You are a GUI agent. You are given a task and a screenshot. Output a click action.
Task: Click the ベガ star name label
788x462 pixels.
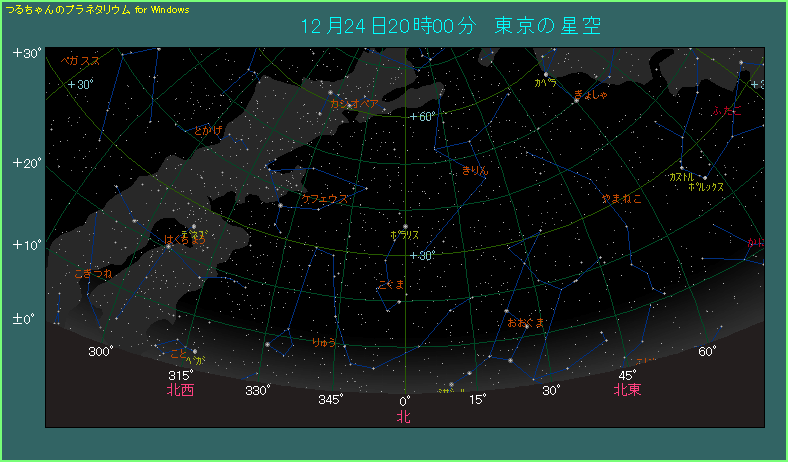195,359
